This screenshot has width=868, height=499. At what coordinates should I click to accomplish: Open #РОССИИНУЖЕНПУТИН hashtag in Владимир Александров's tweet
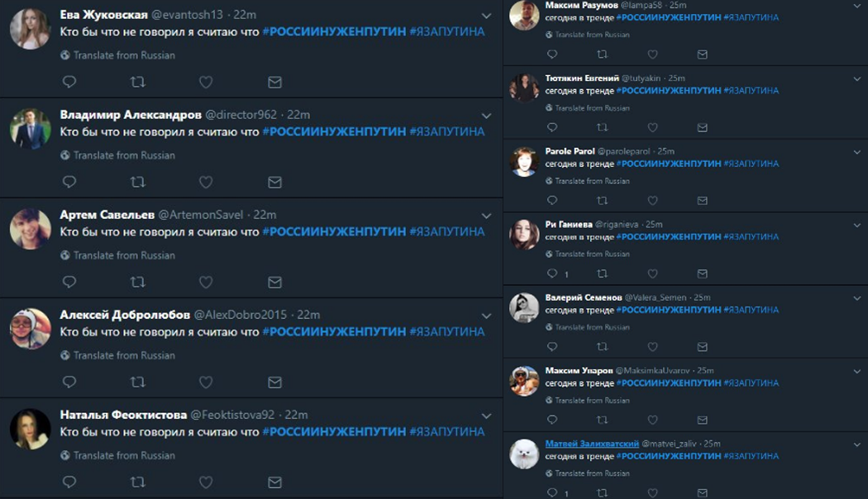pos(334,131)
